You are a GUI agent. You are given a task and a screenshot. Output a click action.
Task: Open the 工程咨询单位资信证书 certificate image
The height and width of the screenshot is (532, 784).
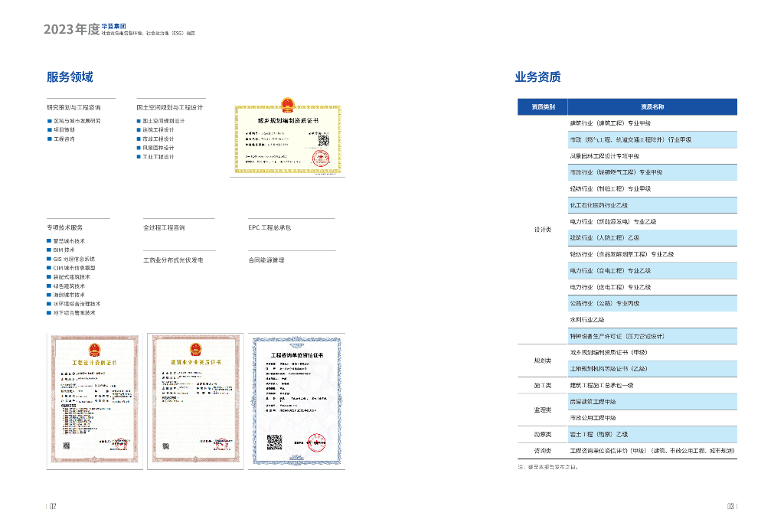298,398
